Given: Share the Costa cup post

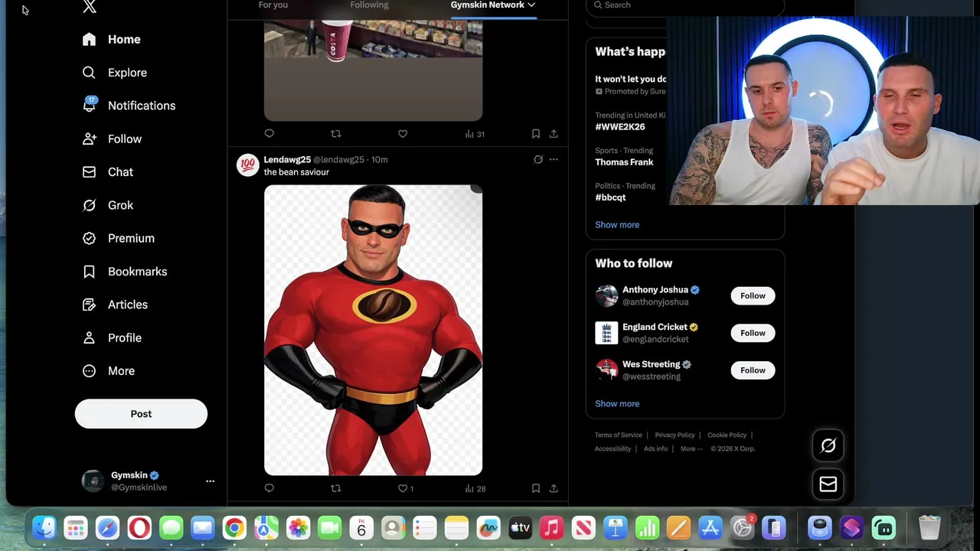Looking at the screenshot, I should (554, 134).
